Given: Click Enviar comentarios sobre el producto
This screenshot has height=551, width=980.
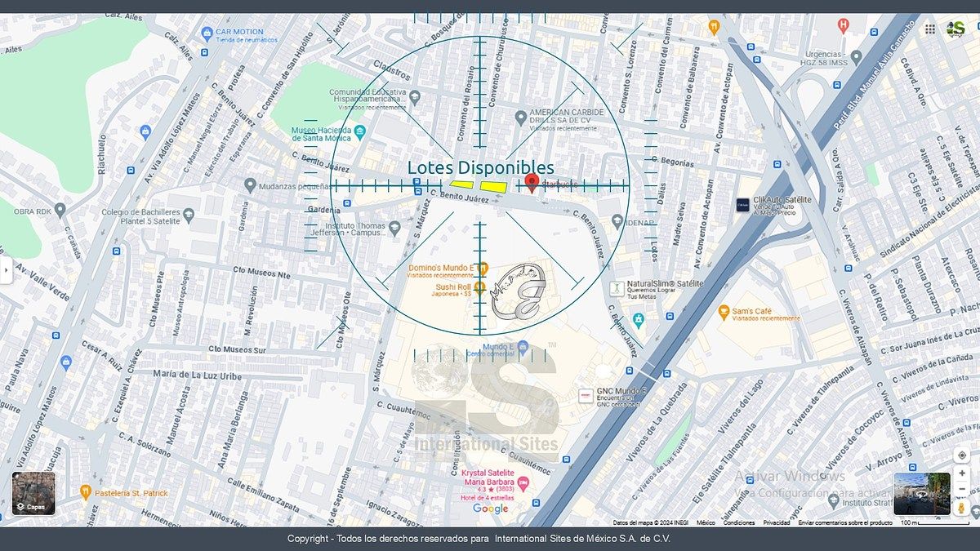Looking at the screenshot, I should click(x=844, y=522).
